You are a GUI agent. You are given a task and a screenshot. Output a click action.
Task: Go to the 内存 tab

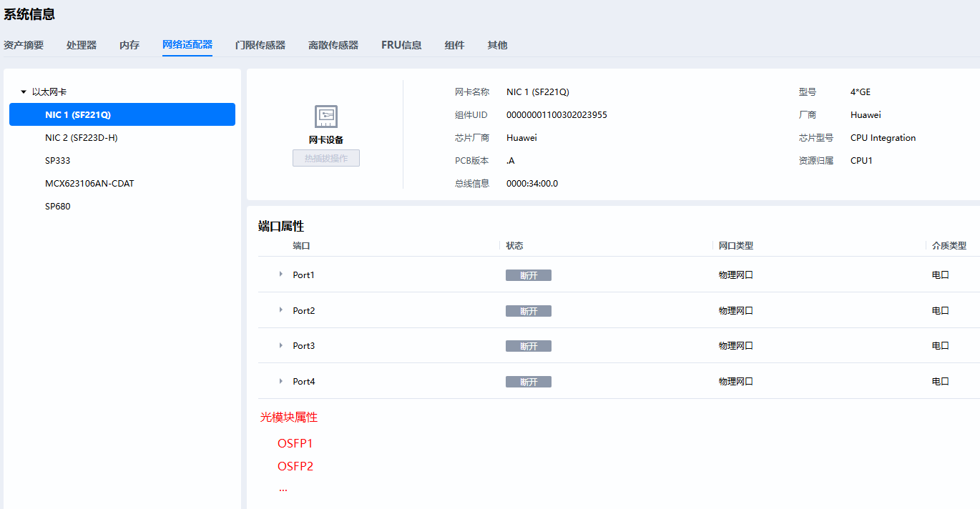coord(129,45)
